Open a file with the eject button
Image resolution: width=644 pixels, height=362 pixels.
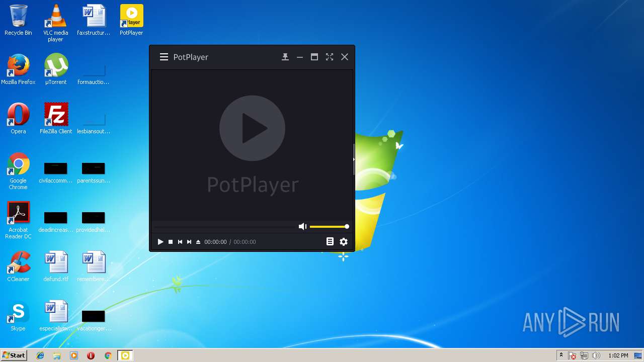pyautogui.click(x=198, y=242)
